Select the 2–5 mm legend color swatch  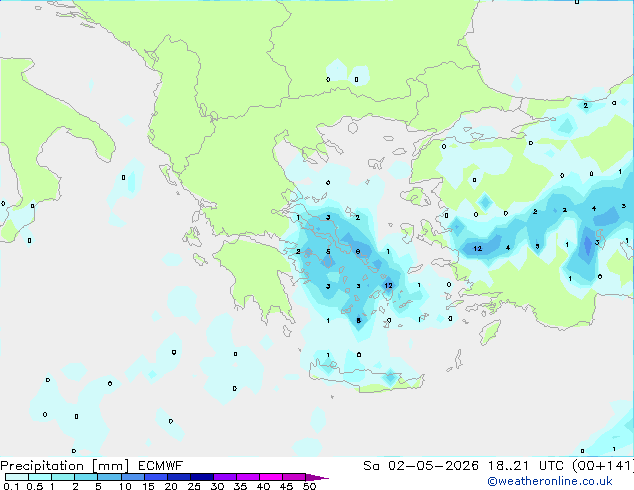[86, 477]
